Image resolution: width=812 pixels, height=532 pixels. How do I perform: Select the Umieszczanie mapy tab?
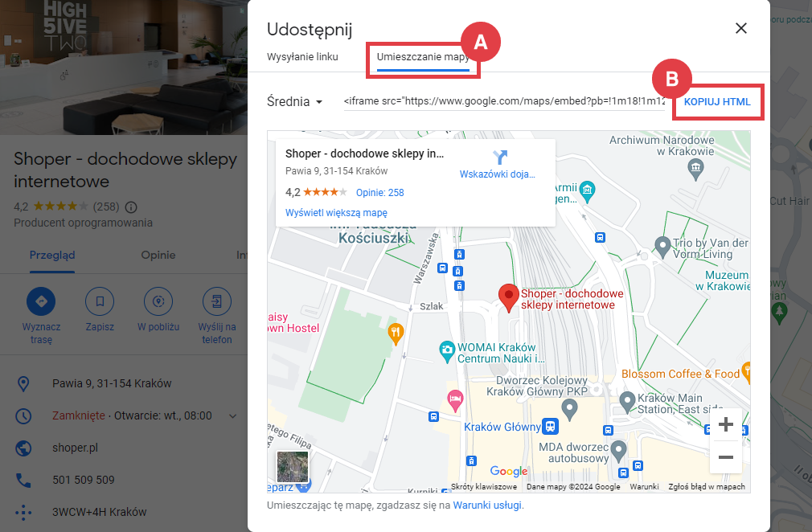pos(423,57)
